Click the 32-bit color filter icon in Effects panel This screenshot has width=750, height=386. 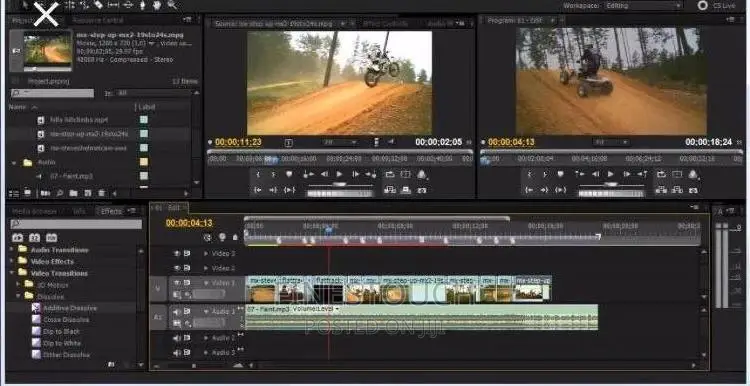coord(34,238)
